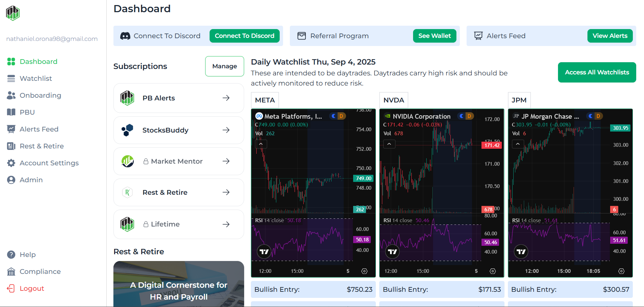Toggle the META chart session/delay badge
Viewport: 644px width, 307px height.
coord(338,116)
